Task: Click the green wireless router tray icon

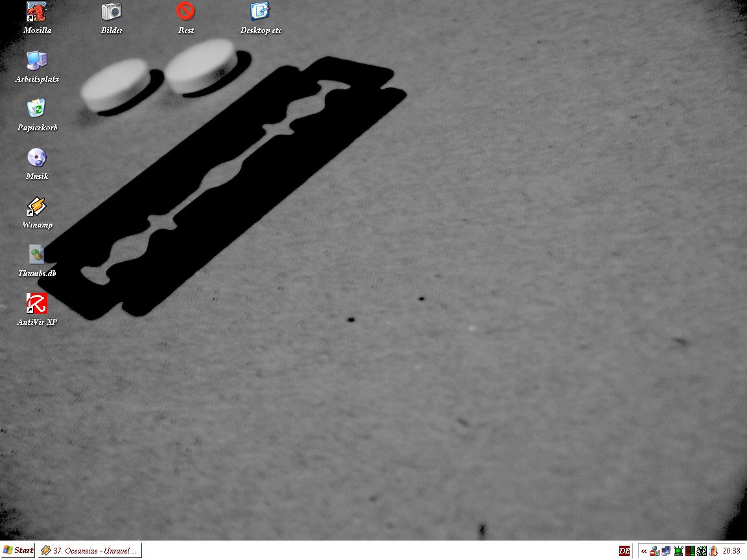Action: point(678,551)
